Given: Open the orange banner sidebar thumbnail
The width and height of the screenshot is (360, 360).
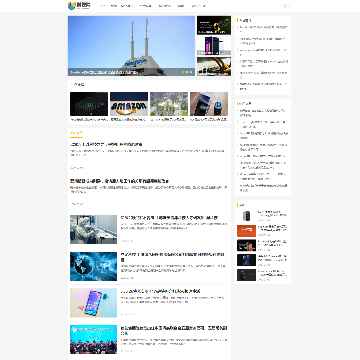Looking at the screenshot, I should point(246,231).
